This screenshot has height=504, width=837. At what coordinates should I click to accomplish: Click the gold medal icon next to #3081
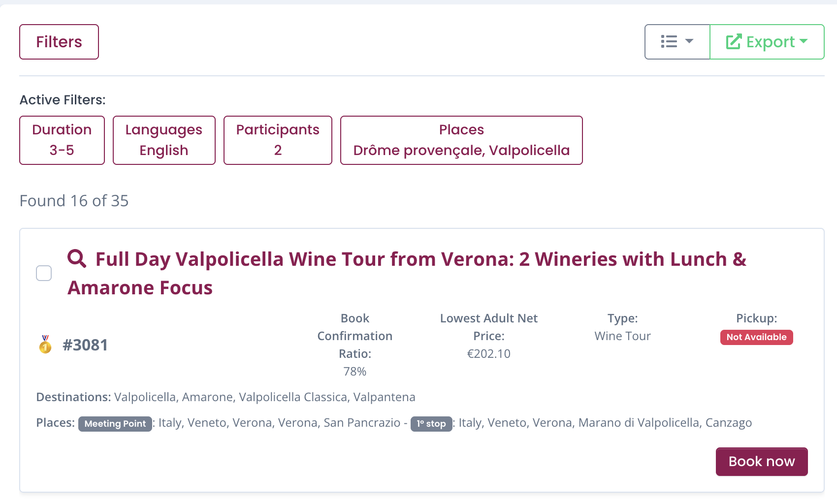click(45, 345)
